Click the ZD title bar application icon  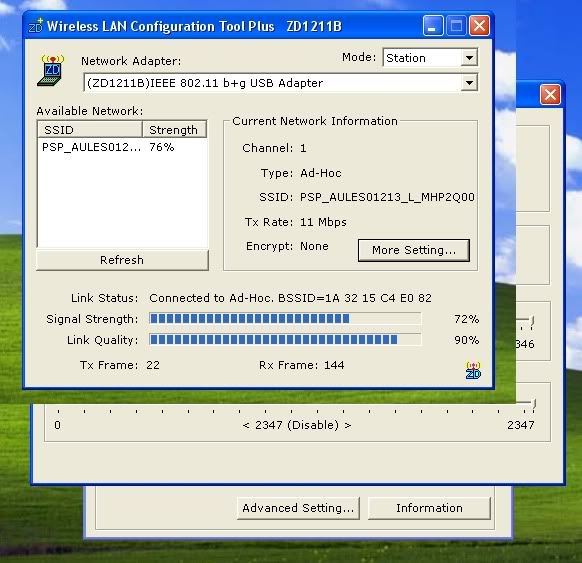coord(36,26)
